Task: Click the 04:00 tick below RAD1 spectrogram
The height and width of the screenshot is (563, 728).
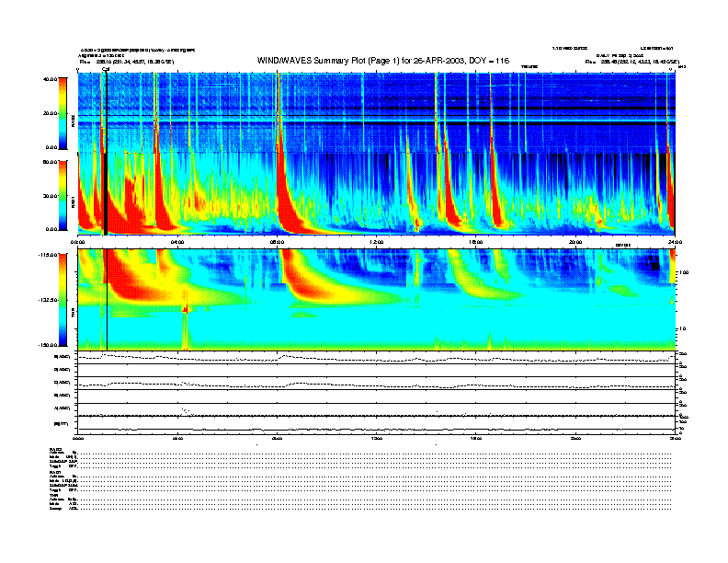Action: click(x=177, y=242)
